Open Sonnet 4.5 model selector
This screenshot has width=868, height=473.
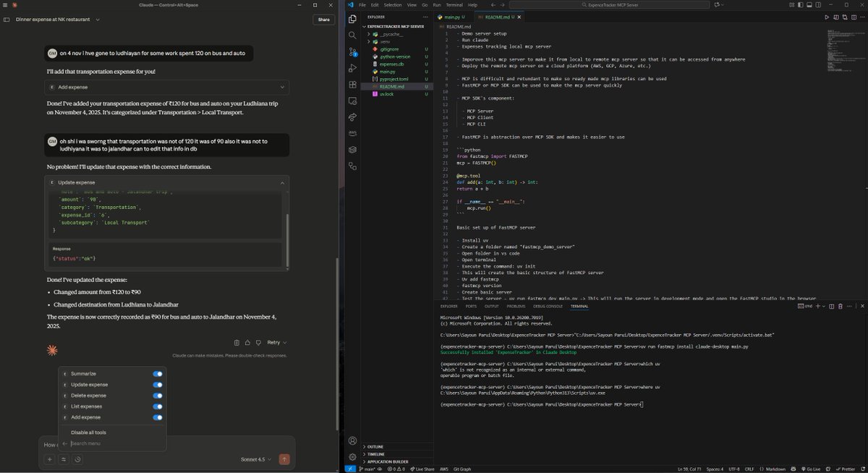tap(256, 459)
